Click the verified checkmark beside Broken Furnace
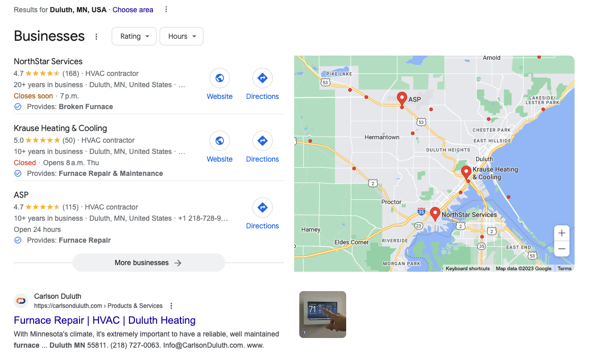 18,107
